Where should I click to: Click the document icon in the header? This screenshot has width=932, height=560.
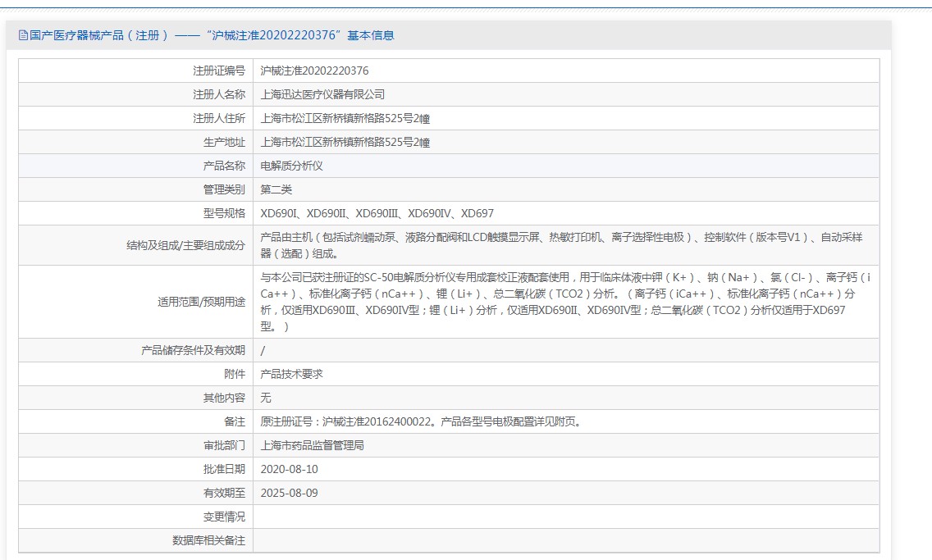(x=23, y=35)
